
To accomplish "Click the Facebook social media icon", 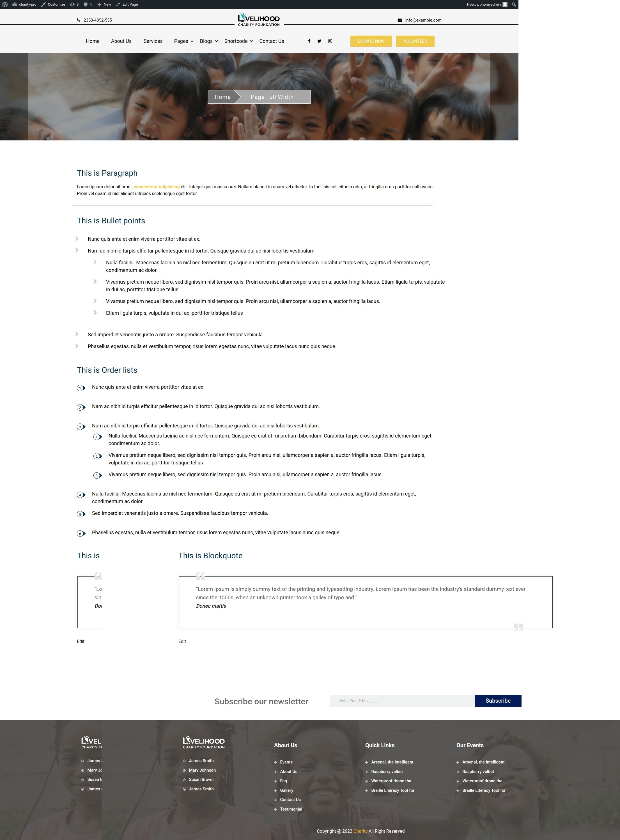I will point(309,41).
